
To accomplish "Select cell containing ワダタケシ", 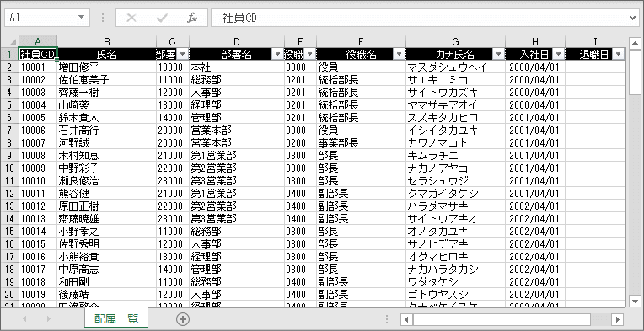I will point(455,282).
